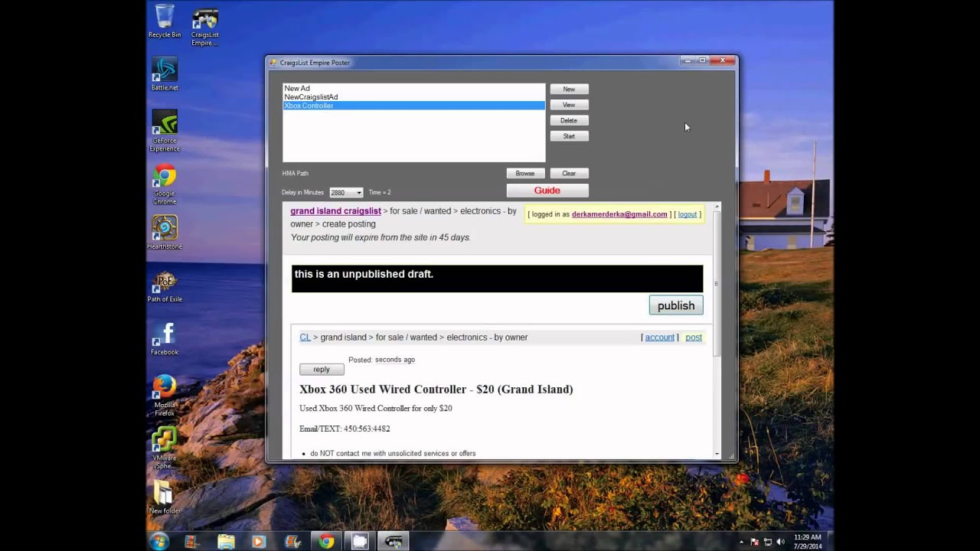Launch Battle.net from the desktop
This screenshot has width=980, height=551.
(x=164, y=74)
